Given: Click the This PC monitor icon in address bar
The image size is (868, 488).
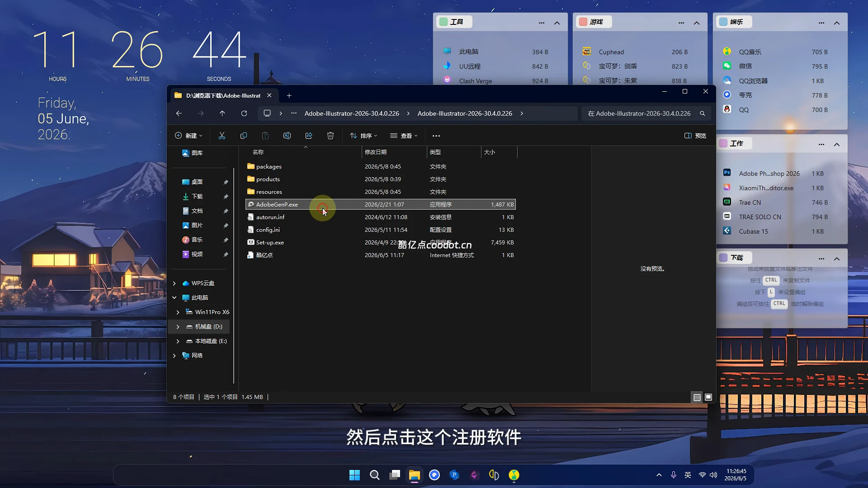Looking at the screenshot, I should pos(267,113).
